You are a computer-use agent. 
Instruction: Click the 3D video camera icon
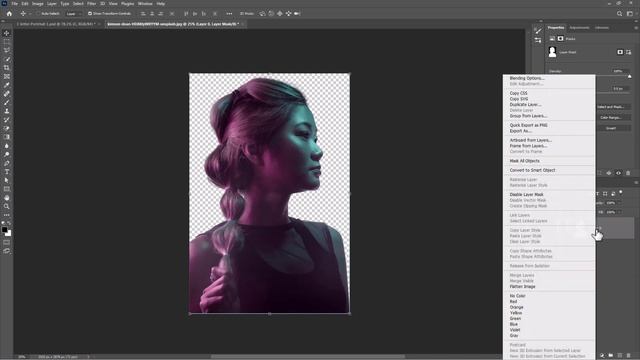[297, 13]
